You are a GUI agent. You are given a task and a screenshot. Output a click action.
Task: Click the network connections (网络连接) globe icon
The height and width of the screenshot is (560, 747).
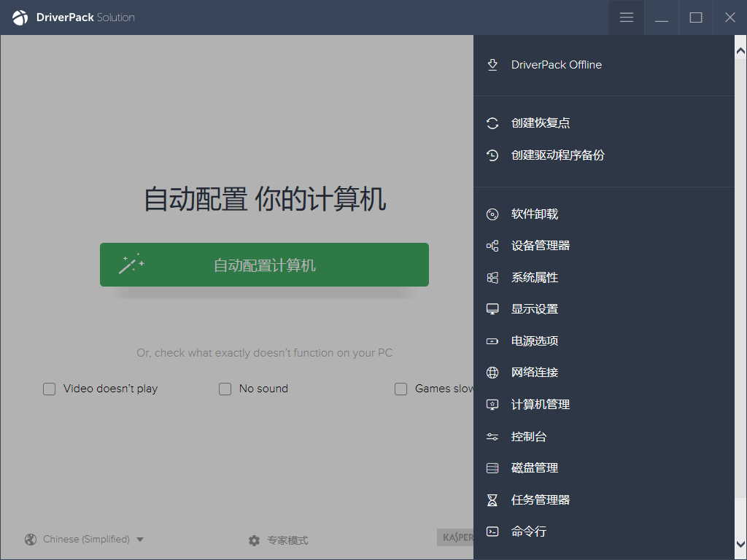click(492, 373)
